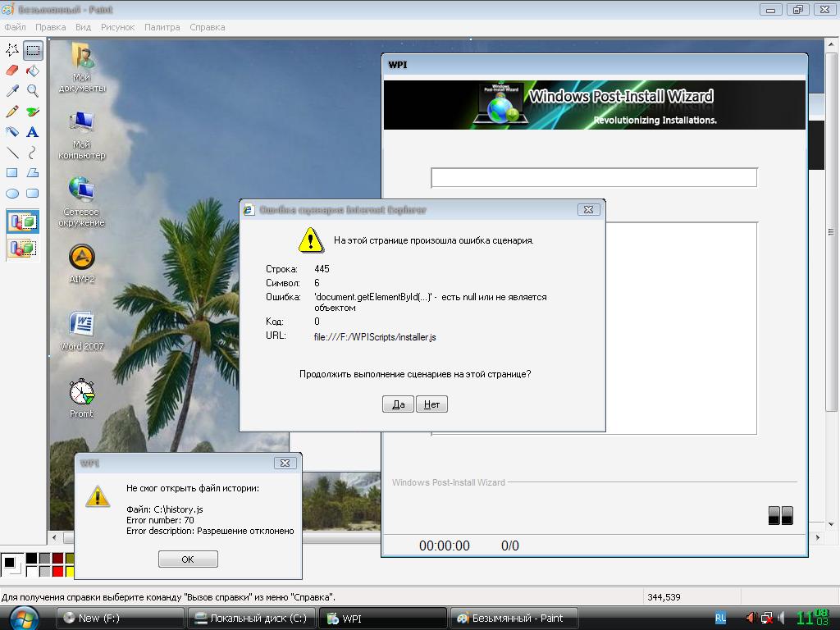
Task: Click the Windows Post-Install Wizard banner
Action: pyautogui.click(x=595, y=105)
